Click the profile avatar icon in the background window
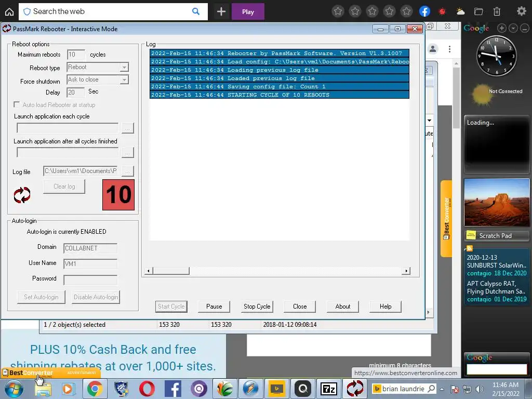This screenshot has height=399, width=532. [433, 49]
